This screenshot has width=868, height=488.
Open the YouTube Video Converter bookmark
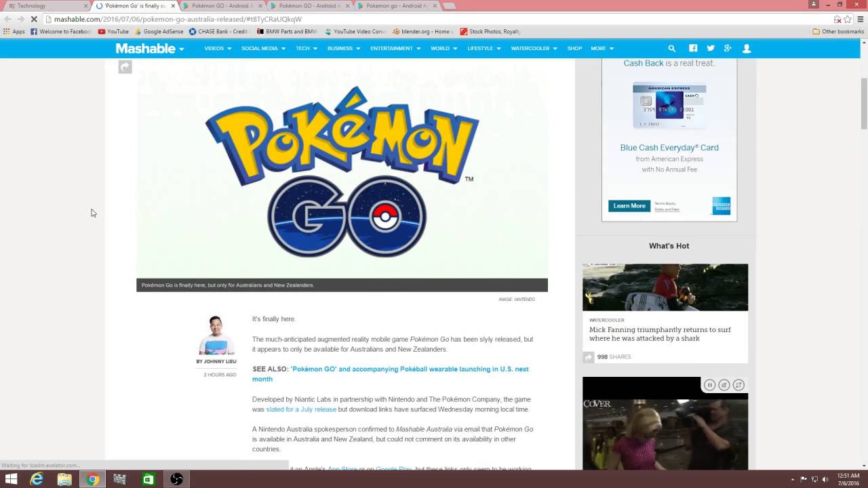355,32
